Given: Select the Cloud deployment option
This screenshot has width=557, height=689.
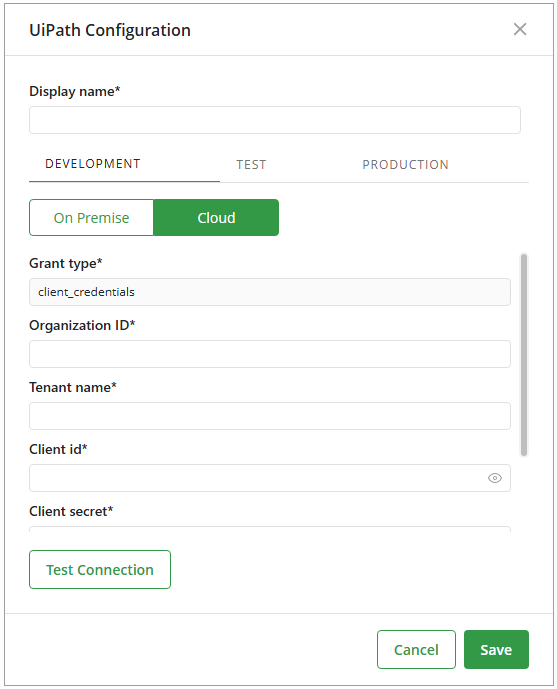Looking at the screenshot, I should point(216,218).
